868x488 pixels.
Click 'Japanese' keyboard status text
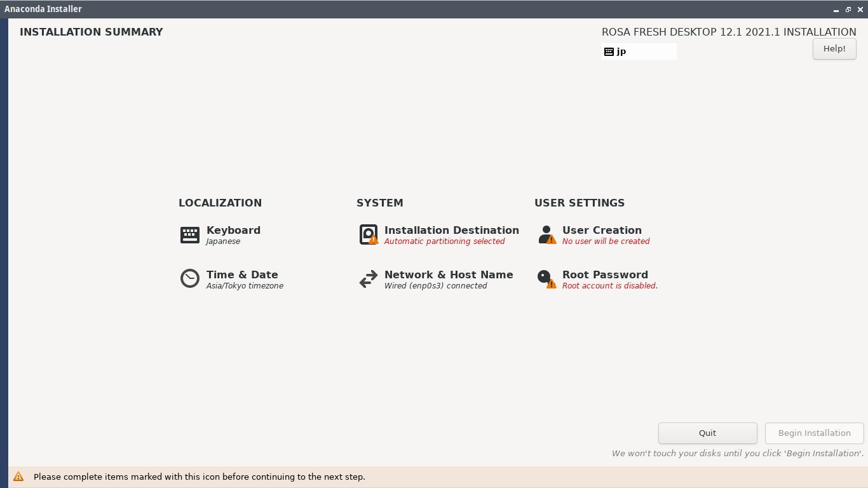pos(223,241)
